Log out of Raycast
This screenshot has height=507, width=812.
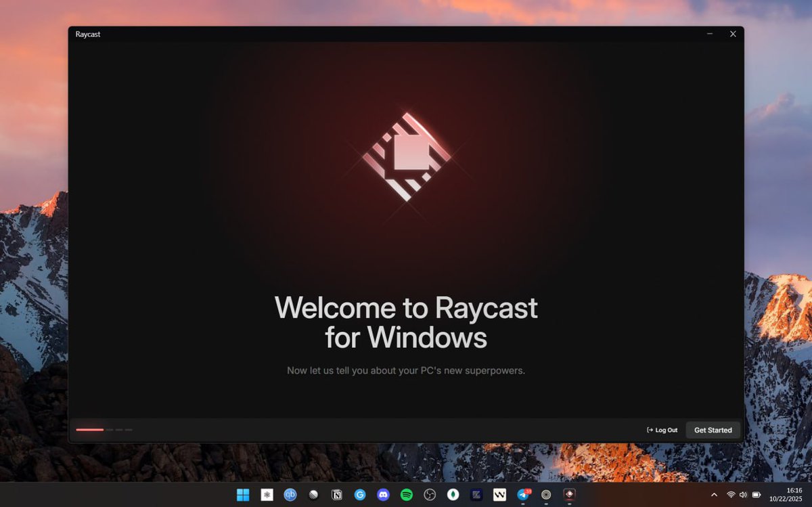point(662,430)
